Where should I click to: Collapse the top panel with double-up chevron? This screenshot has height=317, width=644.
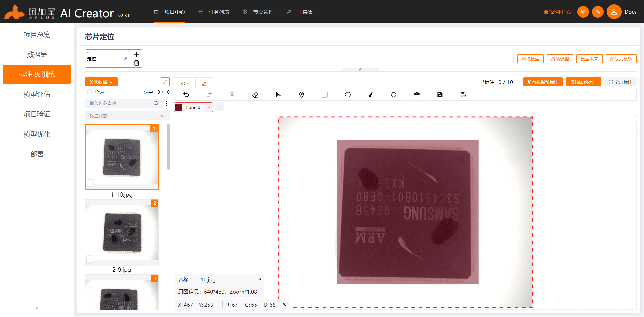pos(361,70)
